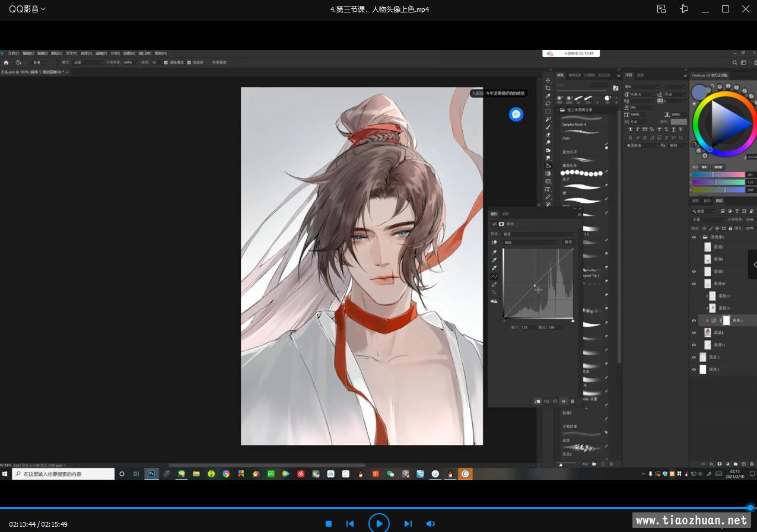Click the blue foreground color swatch in Coolorus
This screenshot has height=532, width=757.
699,92
